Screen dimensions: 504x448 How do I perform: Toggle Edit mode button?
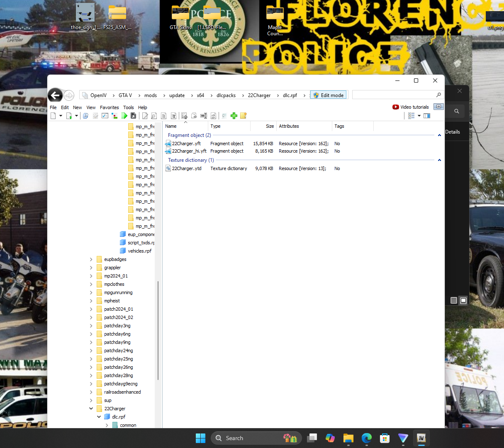pyautogui.click(x=328, y=95)
